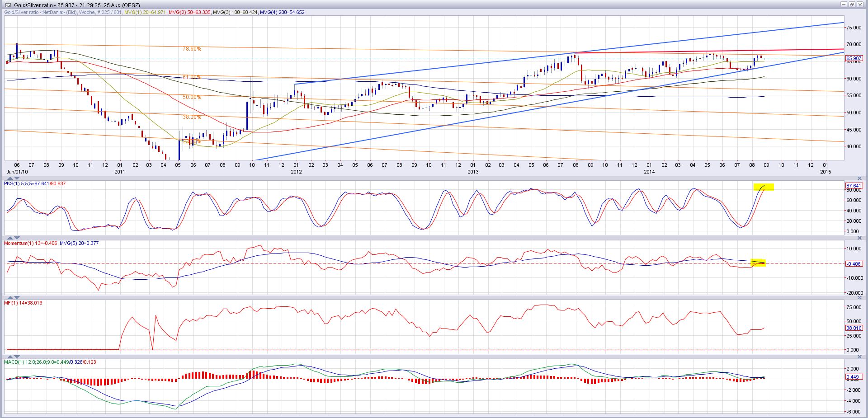Close the Gold/Silver ratio chart window

click(860, 5)
